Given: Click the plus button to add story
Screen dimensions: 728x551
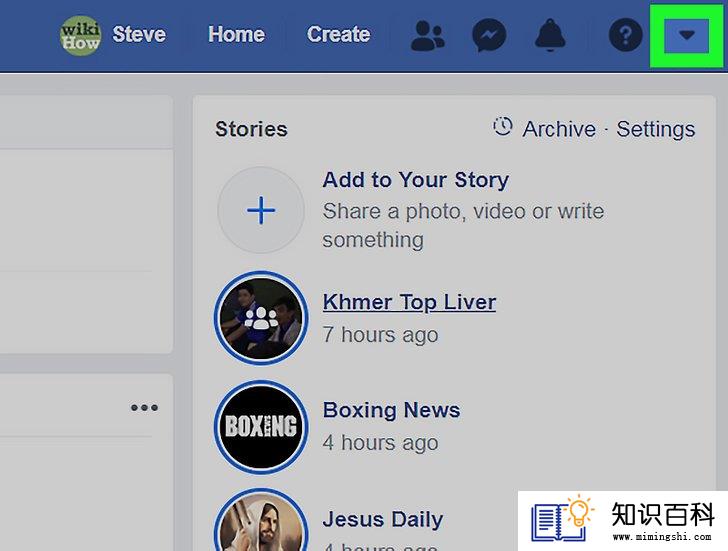Looking at the screenshot, I should tap(261, 210).
